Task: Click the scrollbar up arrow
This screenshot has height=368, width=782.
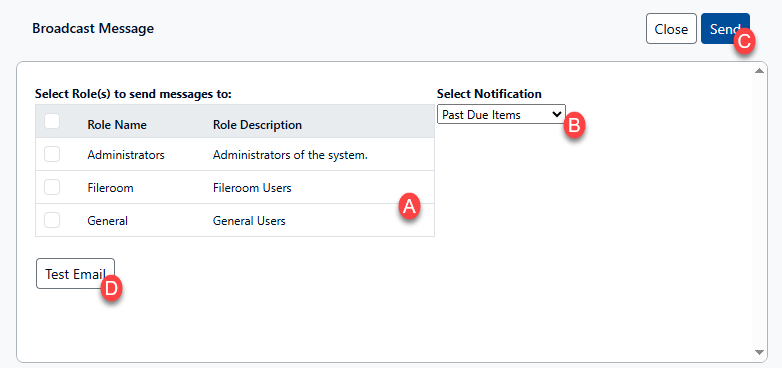Action: (759, 71)
